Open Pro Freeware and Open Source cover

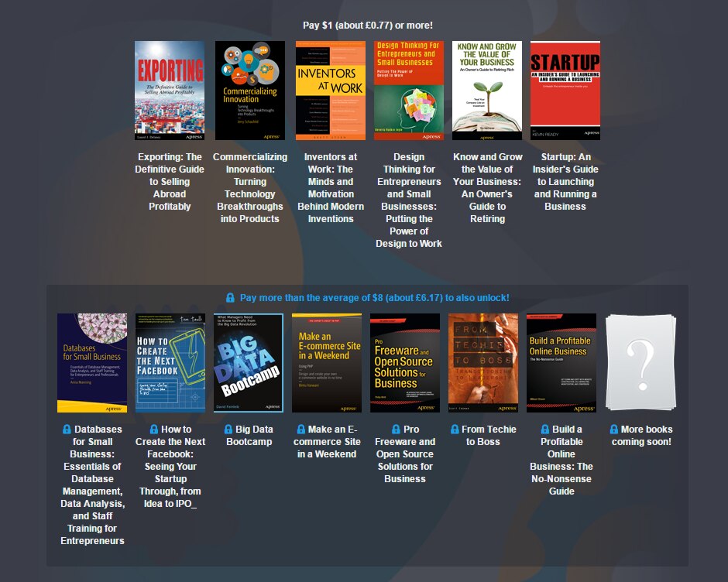(405, 363)
